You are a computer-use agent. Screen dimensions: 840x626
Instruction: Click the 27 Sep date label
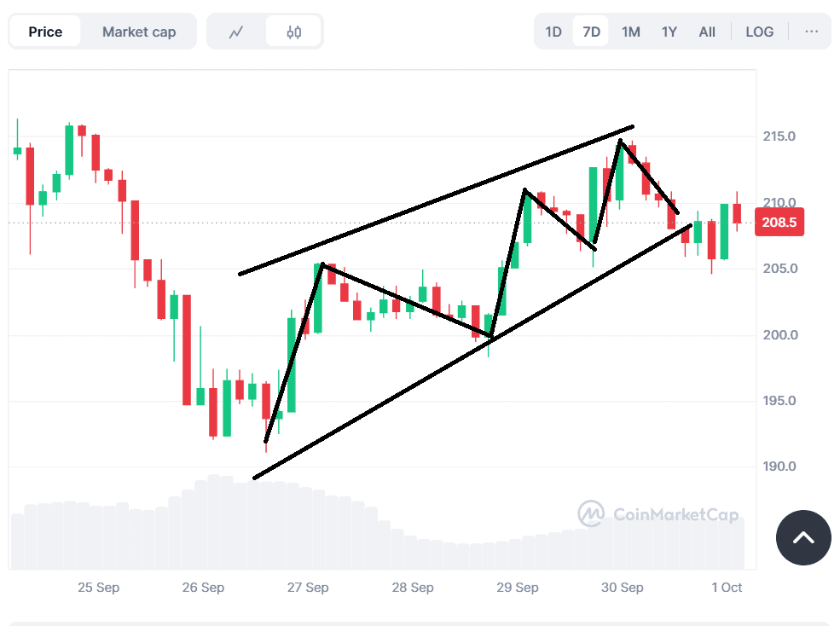click(x=308, y=588)
